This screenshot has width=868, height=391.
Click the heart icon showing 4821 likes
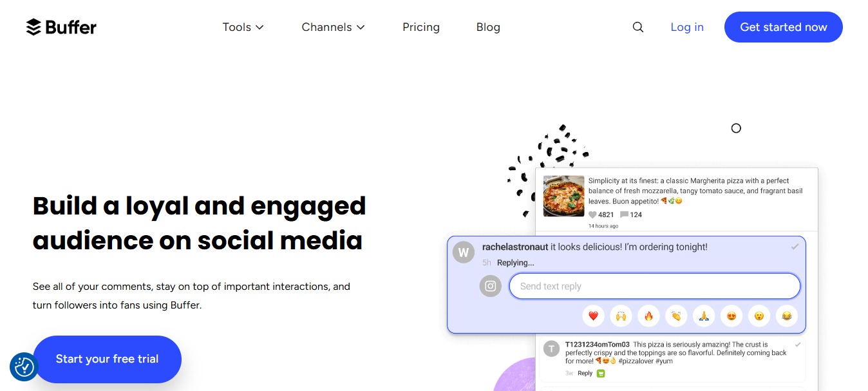point(594,215)
